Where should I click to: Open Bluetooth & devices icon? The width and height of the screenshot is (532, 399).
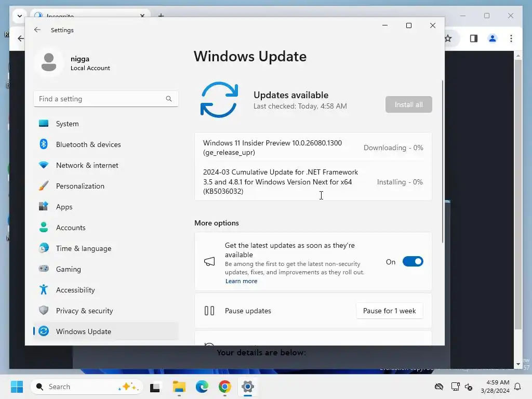(x=44, y=144)
